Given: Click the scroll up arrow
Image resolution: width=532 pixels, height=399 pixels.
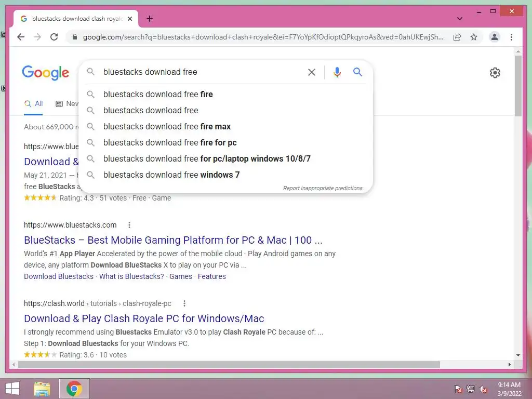Looking at the screenshot, I should pyautogui.click(x=518, y=52).
